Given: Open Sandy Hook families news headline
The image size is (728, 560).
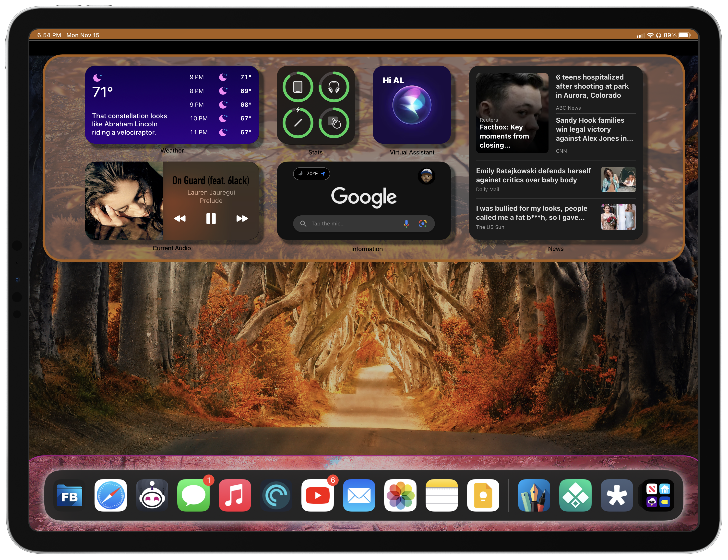Looking at the screenshot, I should point(594,129).
